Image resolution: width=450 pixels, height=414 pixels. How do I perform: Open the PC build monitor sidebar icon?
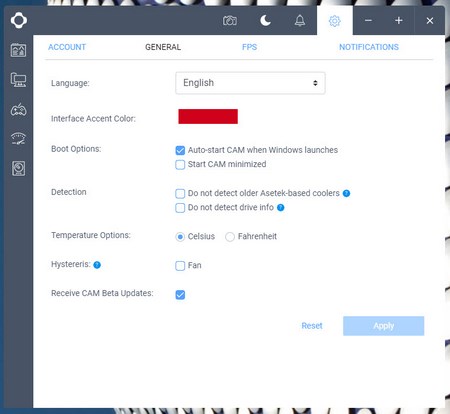[x=18, y=80]
